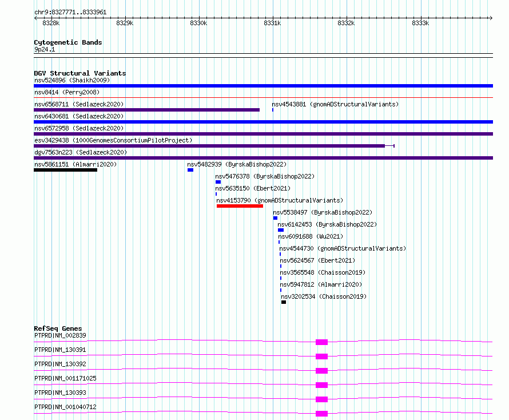Image resolution: width=509 pixels, height=420 pixels.
Task: Click nsv6572958 (Sedlazeck2020) label
Action: 79,128
